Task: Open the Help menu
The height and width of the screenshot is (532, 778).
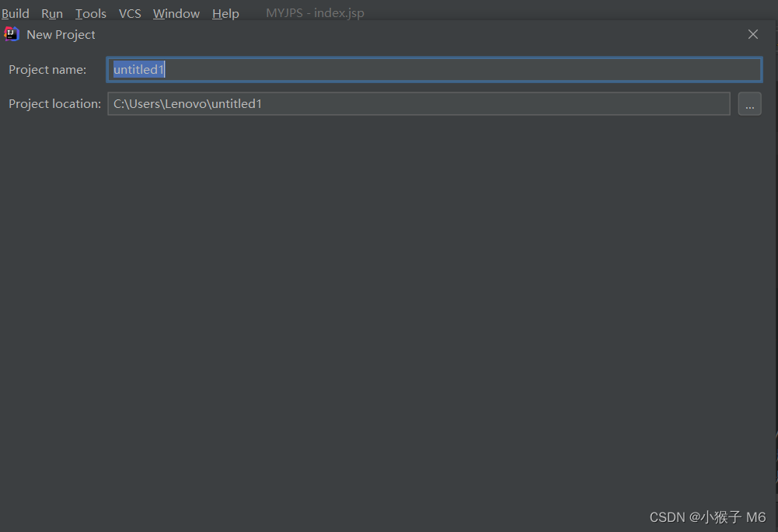Action: coord(225,13)
